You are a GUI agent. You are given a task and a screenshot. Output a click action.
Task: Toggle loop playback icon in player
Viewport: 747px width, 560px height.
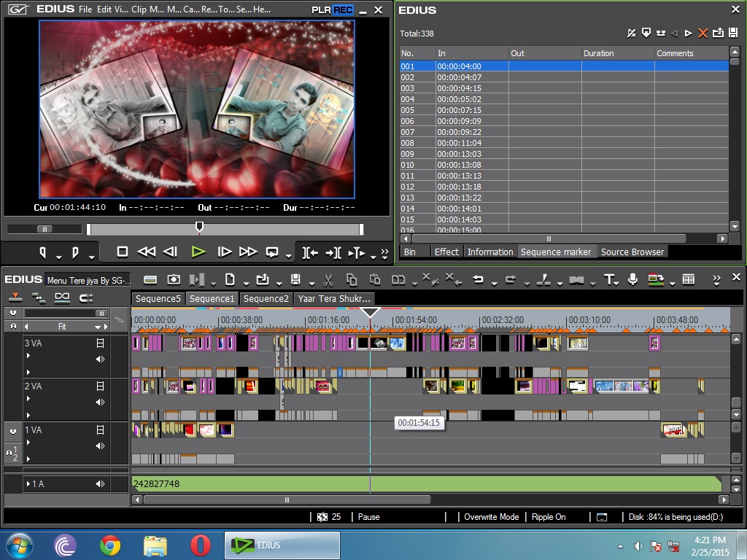pos(272,252)
